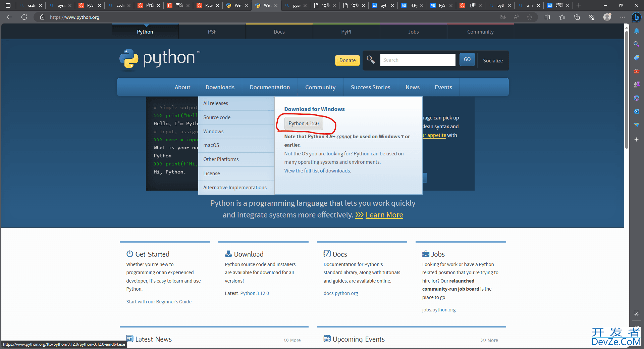Image resolution: width=644 pixels, height=349 pixels.
Task: Click into the Search input field
Action: tap(418, 60)
